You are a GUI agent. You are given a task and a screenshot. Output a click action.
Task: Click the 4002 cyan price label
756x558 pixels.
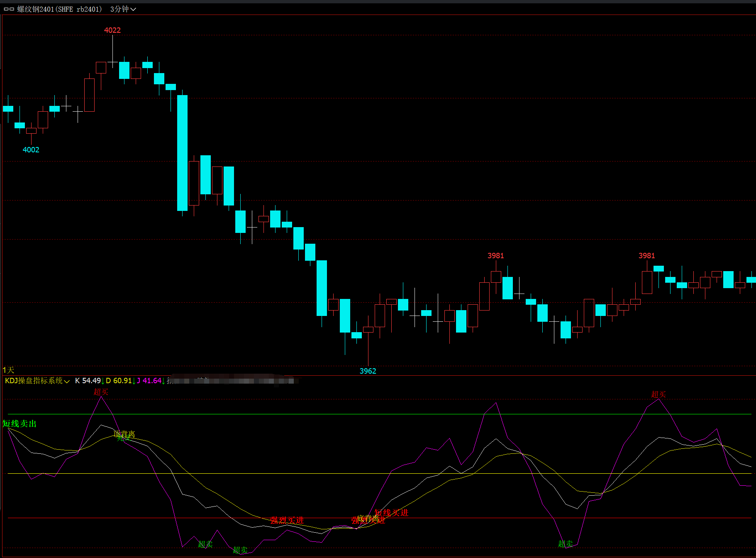tap(31, 149)
